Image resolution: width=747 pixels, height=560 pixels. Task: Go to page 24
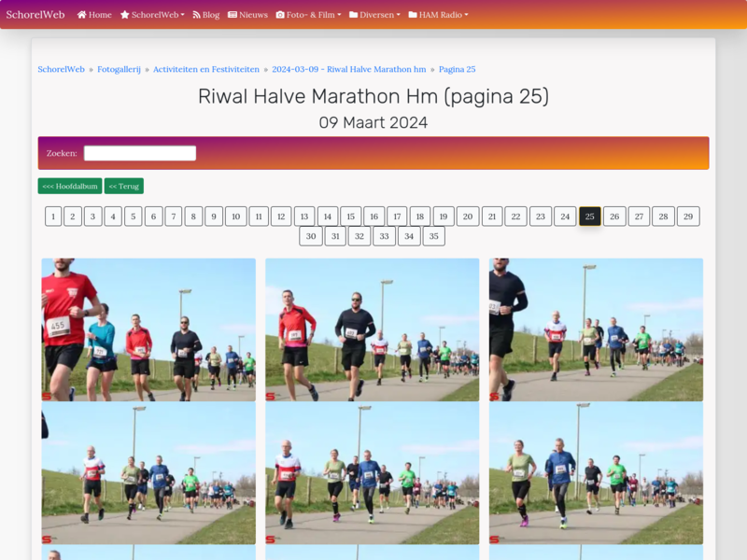[565, 217]
